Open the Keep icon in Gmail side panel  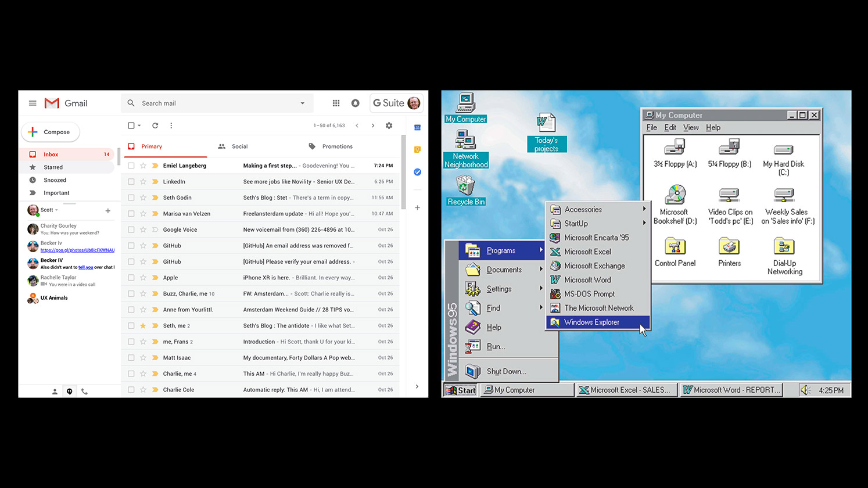[417, 150]
